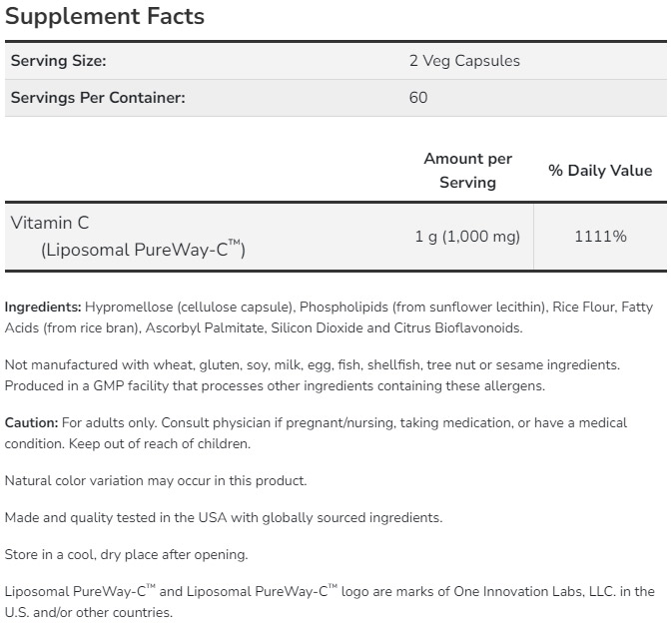The height and width of the screenshot is (627, 672).
Task: Click the 1 g (1,000 mg) amount
Action: (x=467, y=237)
